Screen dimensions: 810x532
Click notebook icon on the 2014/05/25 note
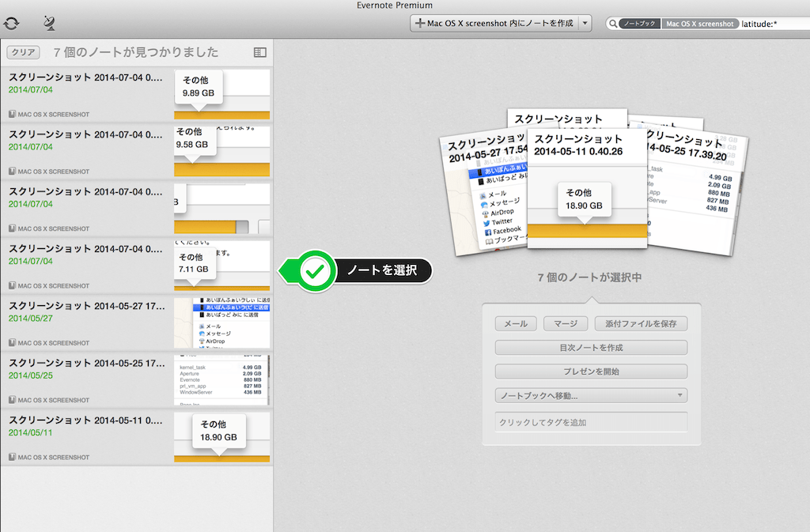click(x=12, y=399)
